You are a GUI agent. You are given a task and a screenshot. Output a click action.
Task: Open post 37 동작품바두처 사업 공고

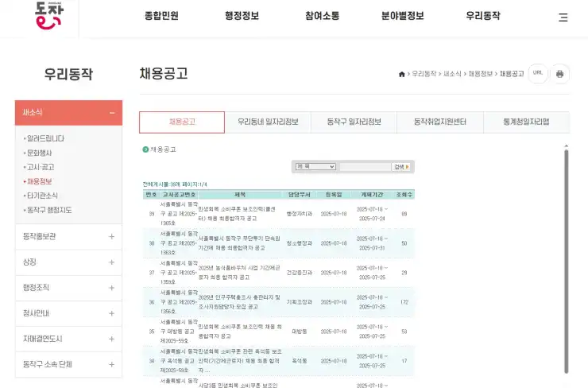239,273
